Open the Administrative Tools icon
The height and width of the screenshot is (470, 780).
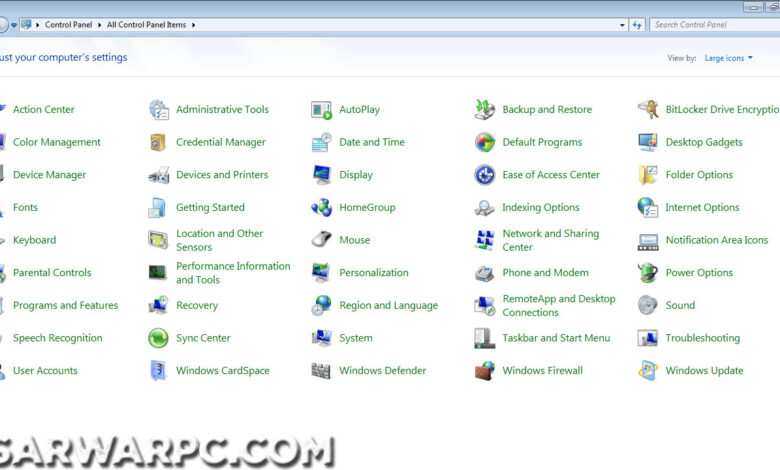(159, 109)
